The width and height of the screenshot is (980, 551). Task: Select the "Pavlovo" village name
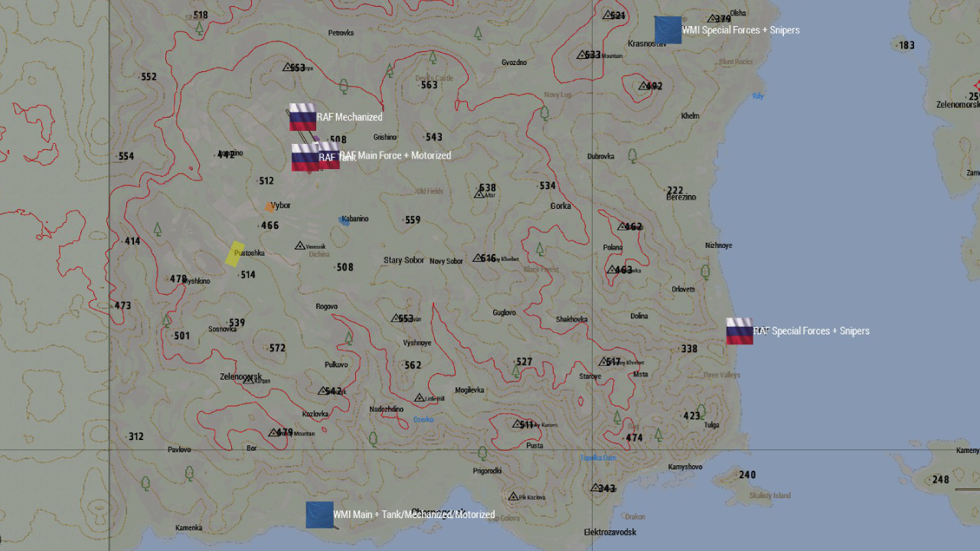(179, 449)
